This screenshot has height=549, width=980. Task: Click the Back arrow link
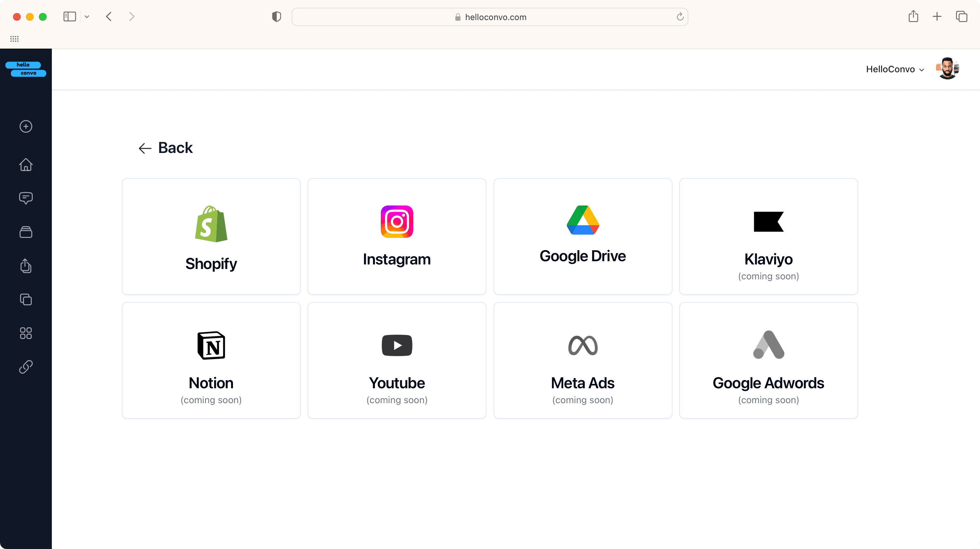pyautogui.click(x=166, y=147)
